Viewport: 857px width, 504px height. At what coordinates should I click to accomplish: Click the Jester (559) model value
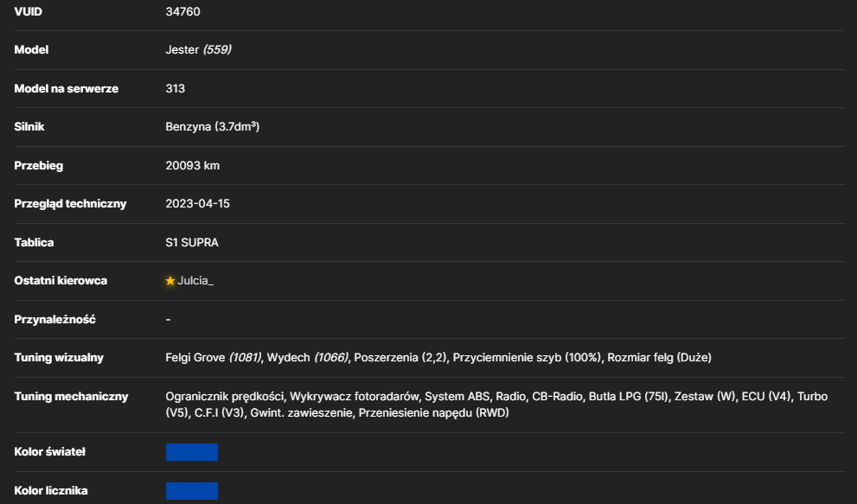click(198, 50)
